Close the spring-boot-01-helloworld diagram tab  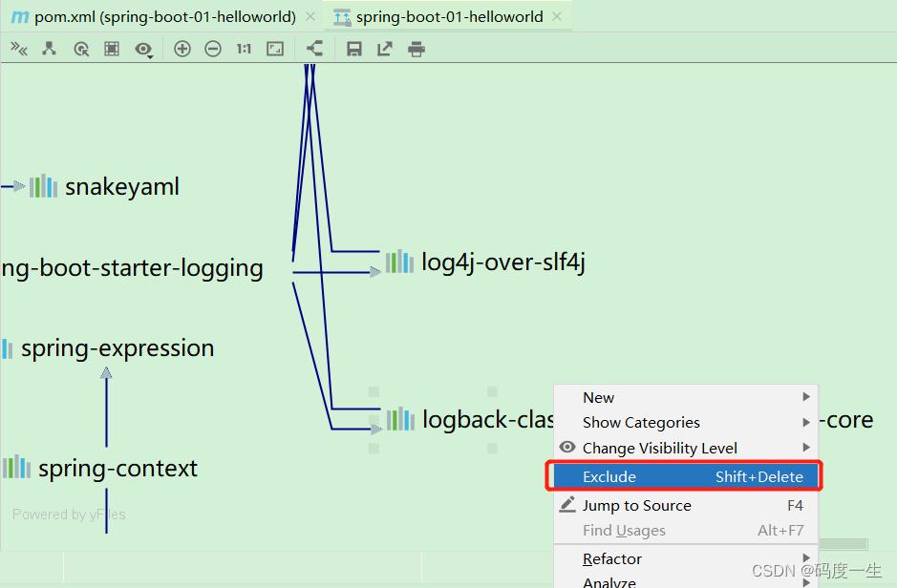point(557,16)
